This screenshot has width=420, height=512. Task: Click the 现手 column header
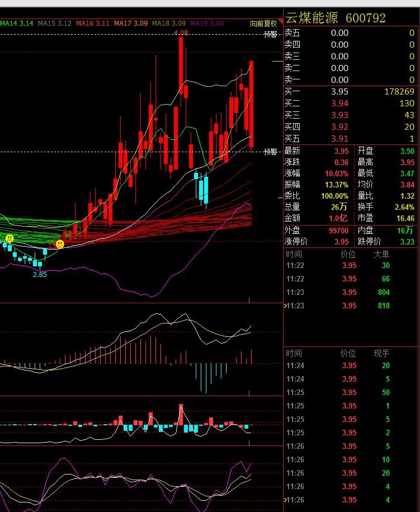click(381, 353)
